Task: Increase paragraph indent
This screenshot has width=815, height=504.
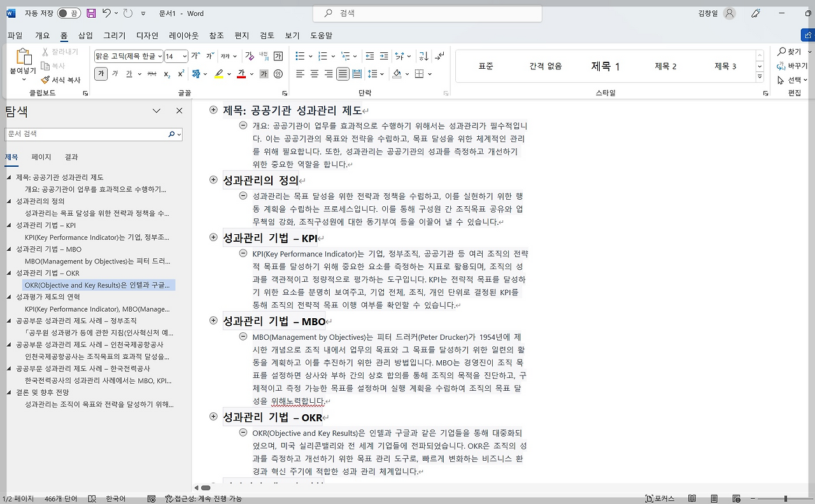Action: tap(384, 56)
